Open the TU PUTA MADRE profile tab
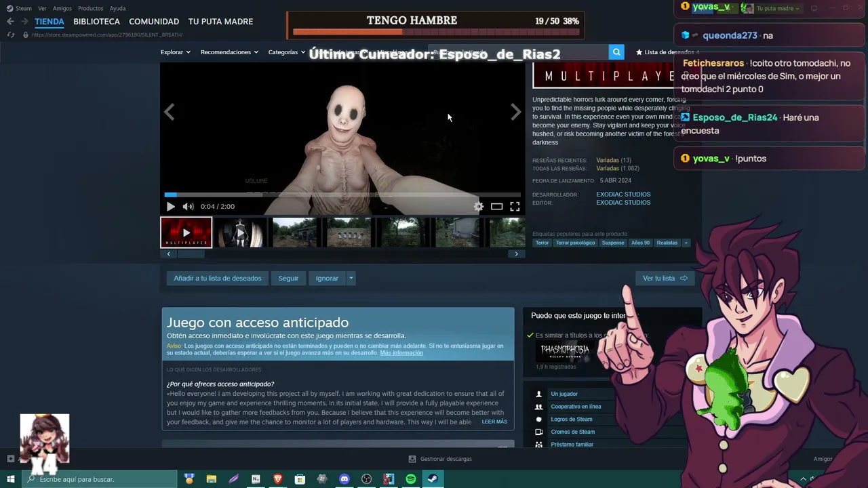Viewport: 868px width, 488px height. 220,21
